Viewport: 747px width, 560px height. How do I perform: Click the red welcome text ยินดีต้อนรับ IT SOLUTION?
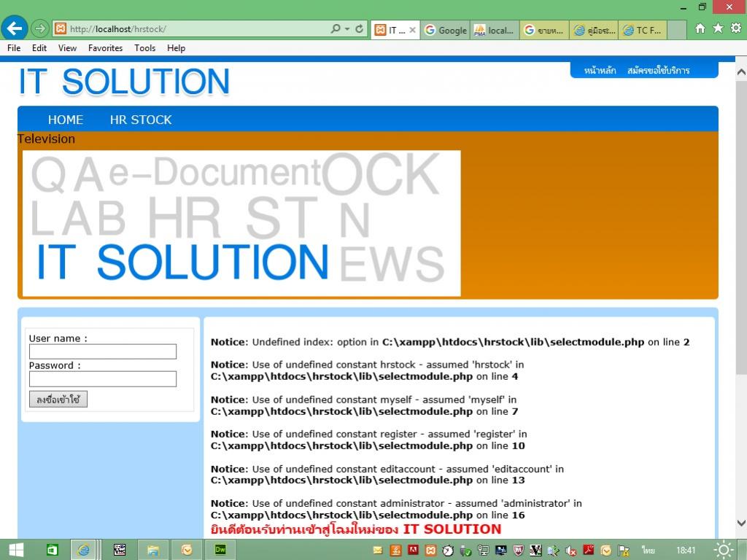coord(356,529)
